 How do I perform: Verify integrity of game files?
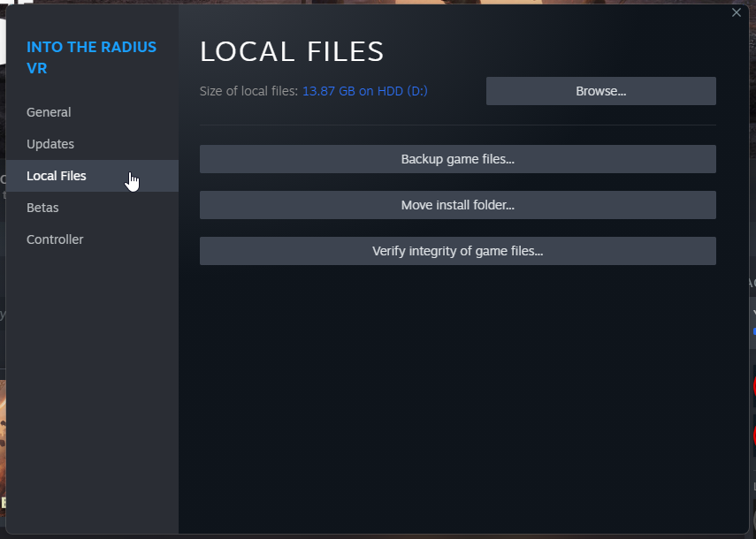(457, 251)
